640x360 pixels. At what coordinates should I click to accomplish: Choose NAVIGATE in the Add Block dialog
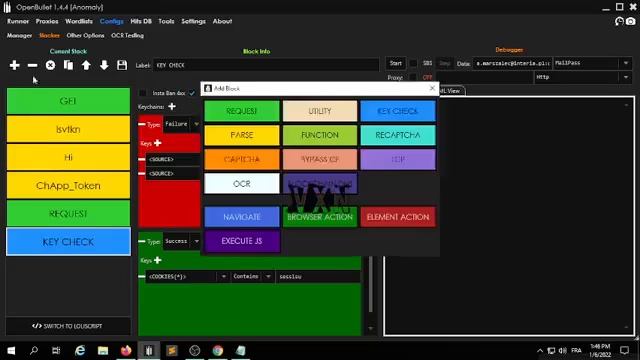pyautogui.click(x=242, y=217)
